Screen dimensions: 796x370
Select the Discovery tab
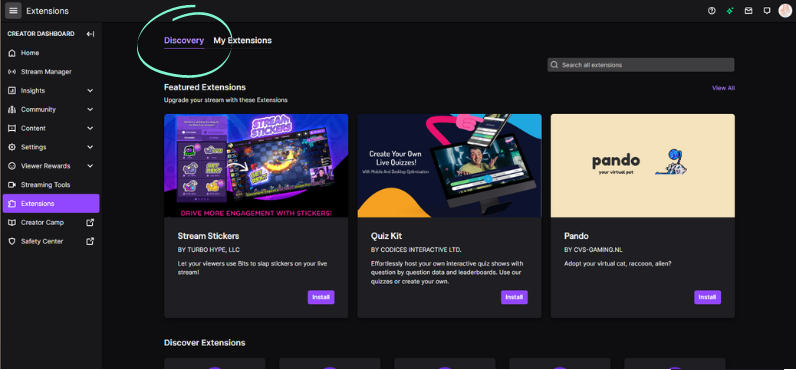184,41
